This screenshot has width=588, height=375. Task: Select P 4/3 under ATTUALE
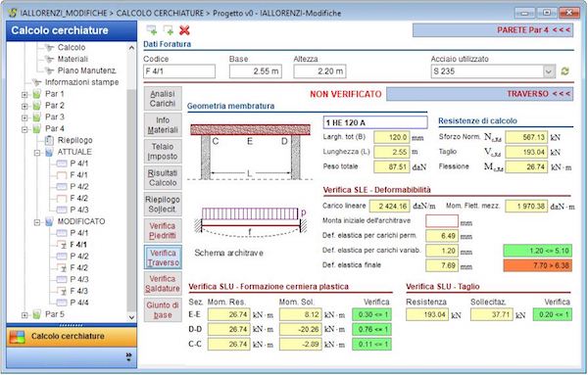79,211
